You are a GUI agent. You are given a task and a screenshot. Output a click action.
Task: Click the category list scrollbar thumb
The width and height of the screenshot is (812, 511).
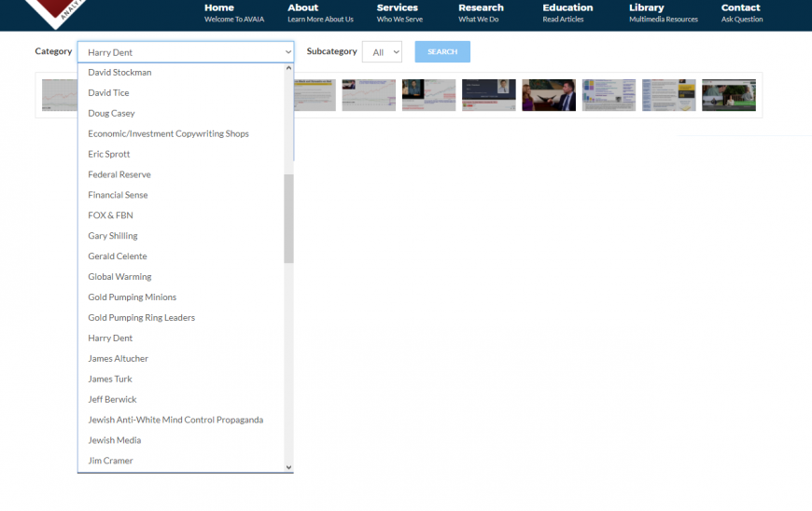pos(288,218)
